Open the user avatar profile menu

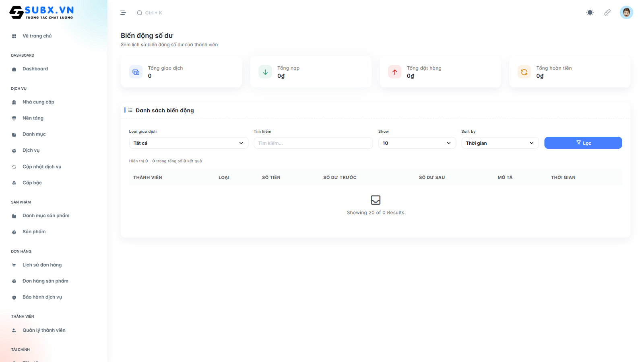click(626, 12)
